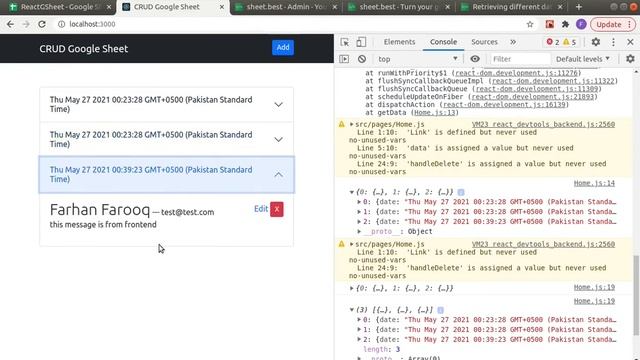This screenshot has height=360, width=640.
Task: Click the test@test.com email text
Action: pos(187,212)
